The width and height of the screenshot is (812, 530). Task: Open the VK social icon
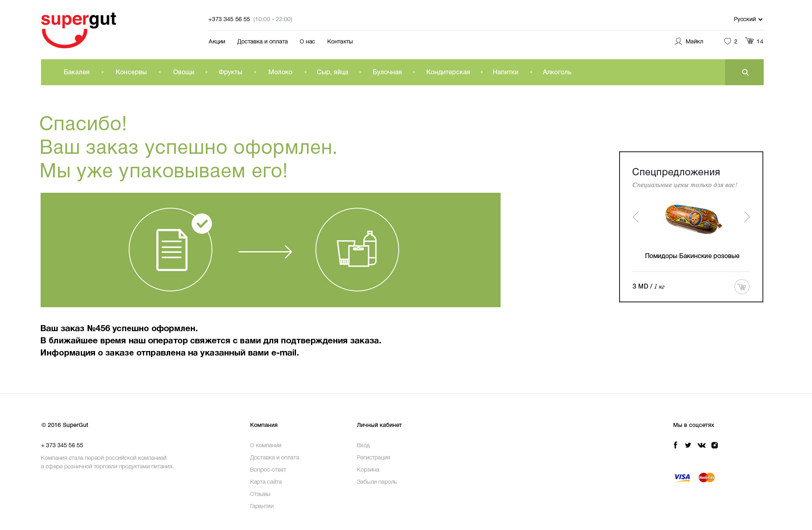point(702,445)
